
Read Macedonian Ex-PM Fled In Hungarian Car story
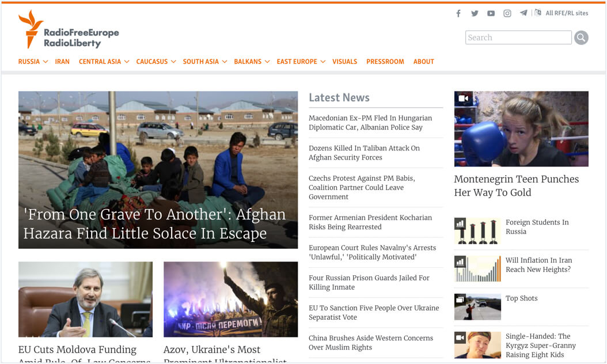[370, 123]
